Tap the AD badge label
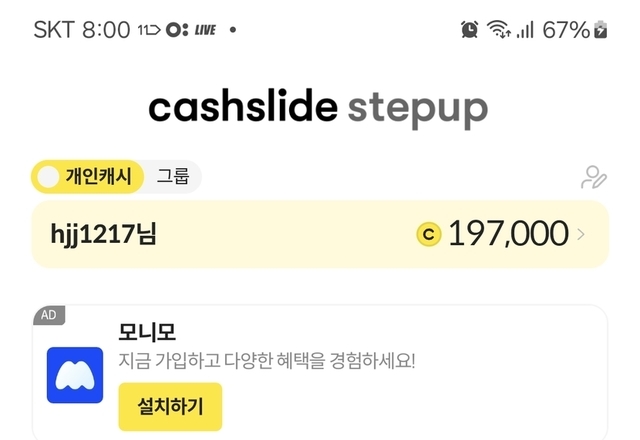The width and height of the screenshot is (640, 440). (48, 315)
